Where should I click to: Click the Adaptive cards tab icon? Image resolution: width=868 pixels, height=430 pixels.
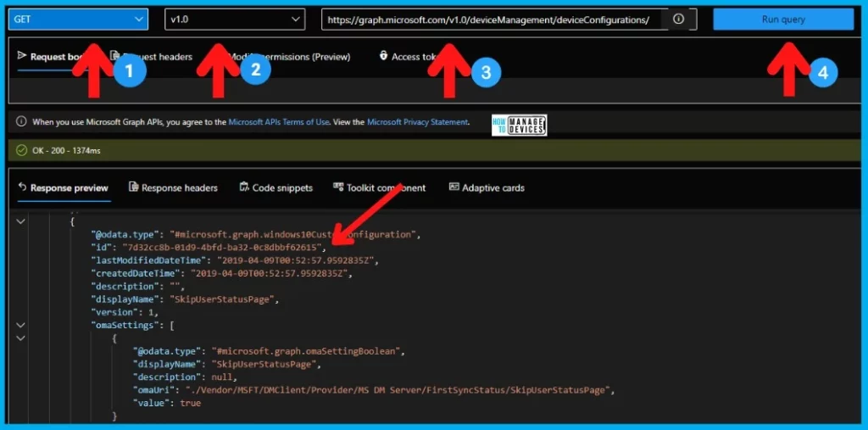click(x=454, y=187)
